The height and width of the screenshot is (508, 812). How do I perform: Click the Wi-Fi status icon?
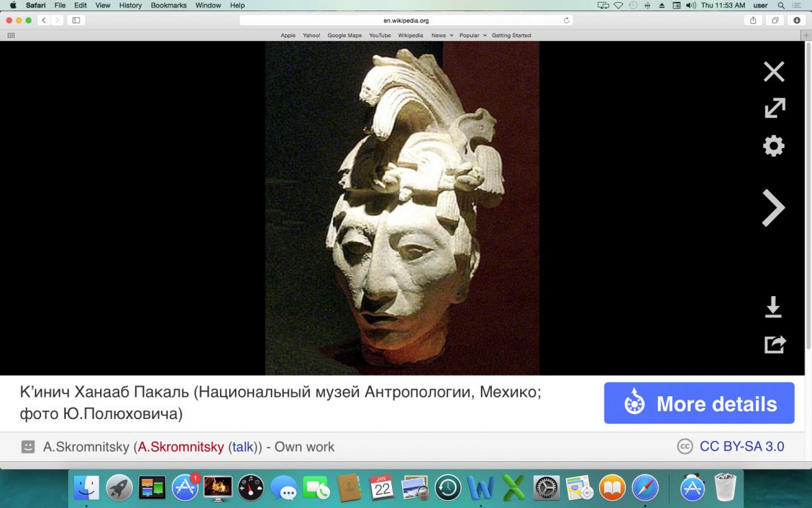coord(618,5)
